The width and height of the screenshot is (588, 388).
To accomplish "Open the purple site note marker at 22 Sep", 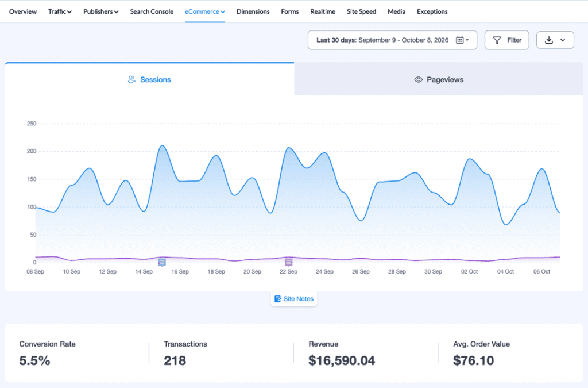I will pos(288,262).
